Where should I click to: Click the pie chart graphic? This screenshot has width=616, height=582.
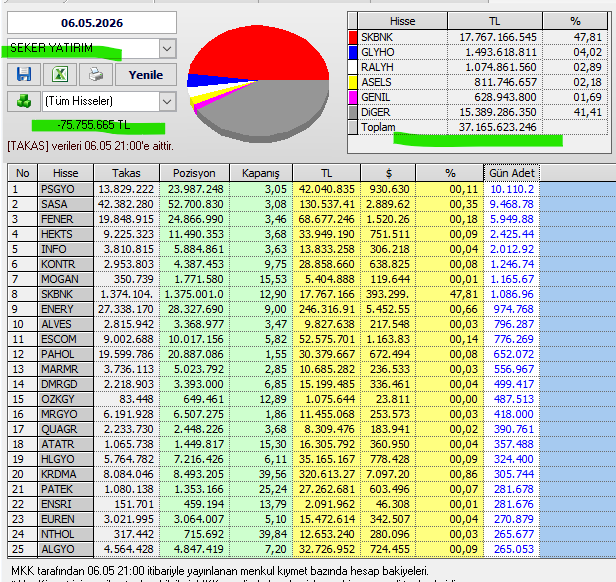click(258, 83)
